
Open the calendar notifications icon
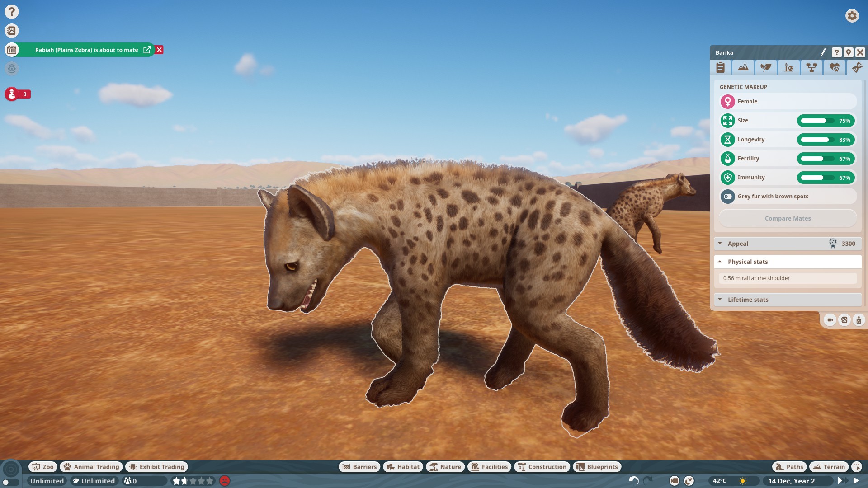pos(12,50)
